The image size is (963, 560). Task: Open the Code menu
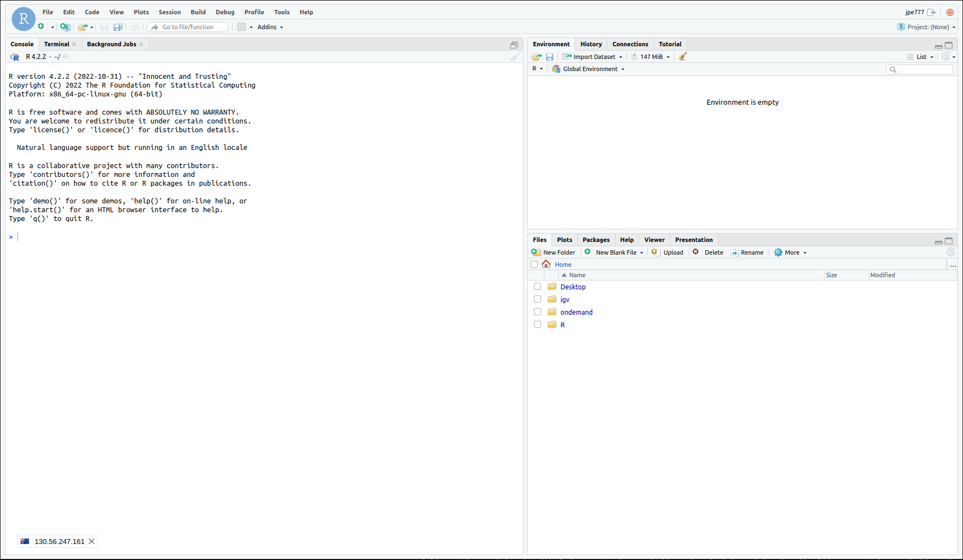92,12
